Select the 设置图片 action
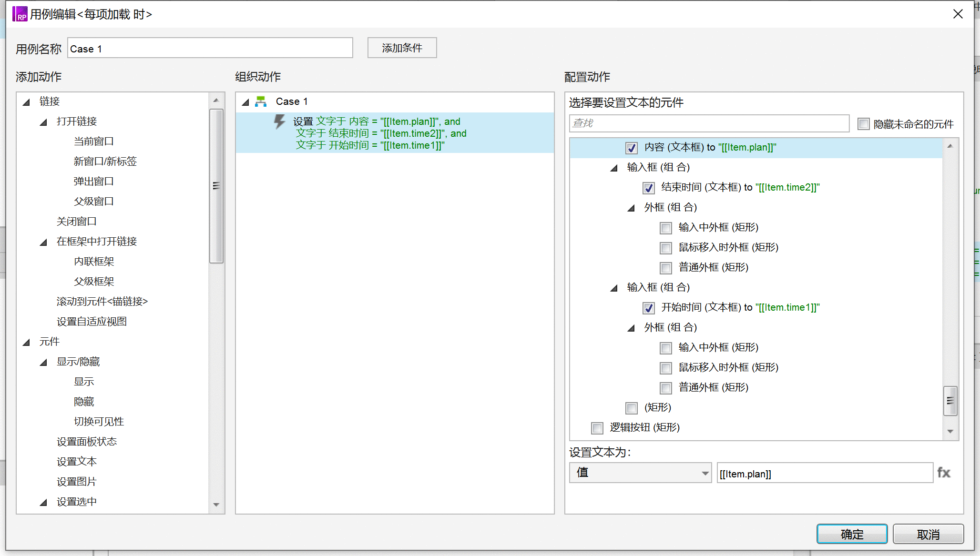 point(77,482)
